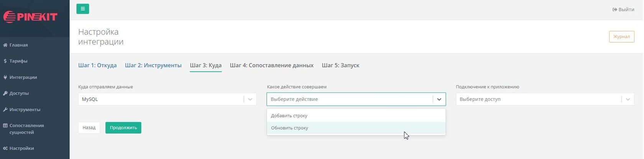This screenshot has height=159, width=644.
Task: Select the Добавить строку option
Action: 289,116
